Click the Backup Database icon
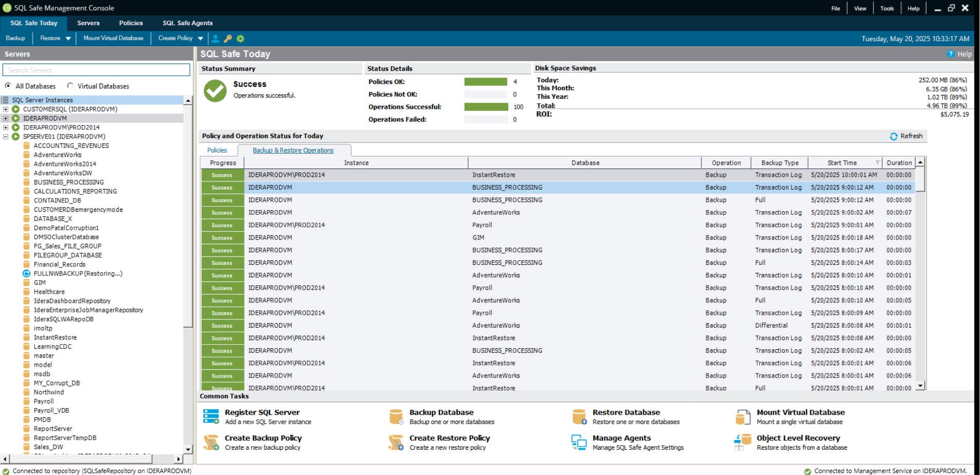Viewport: 980px width, 475px height. [x=396, y=416]
